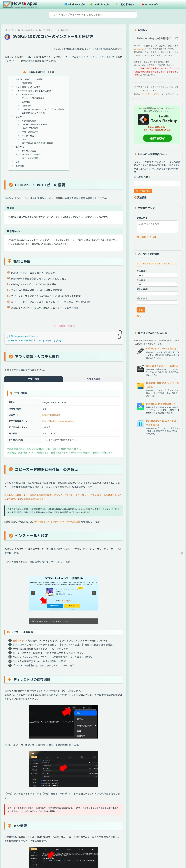This screenshot has height=868, width=186.
Task: Click the ひらがな入力 text field
Action: point(157,184)
